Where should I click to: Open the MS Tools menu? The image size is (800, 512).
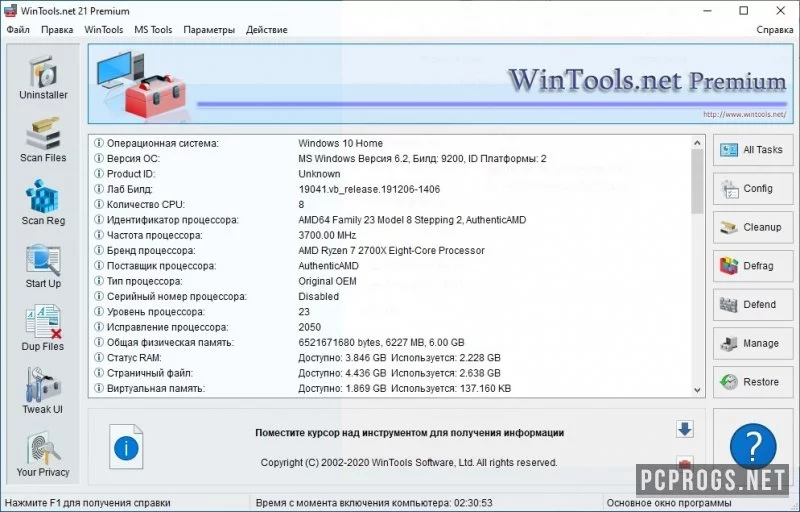tap(153, 30)
